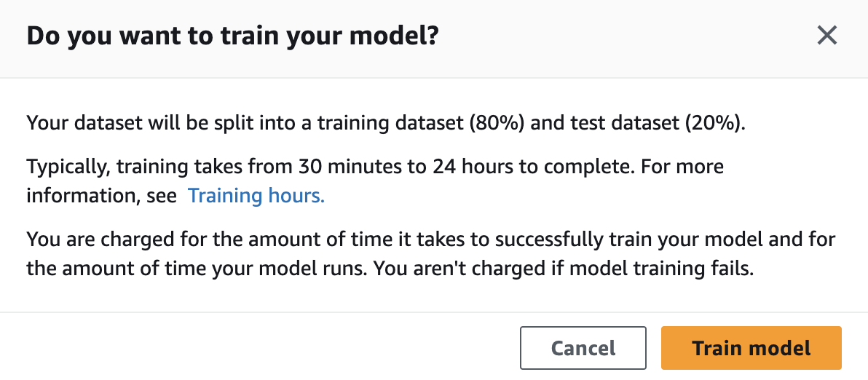Click the paragraph about being charged for training
Image resolution: width=868 pixels, height=380 pixels.
(430, 255)
